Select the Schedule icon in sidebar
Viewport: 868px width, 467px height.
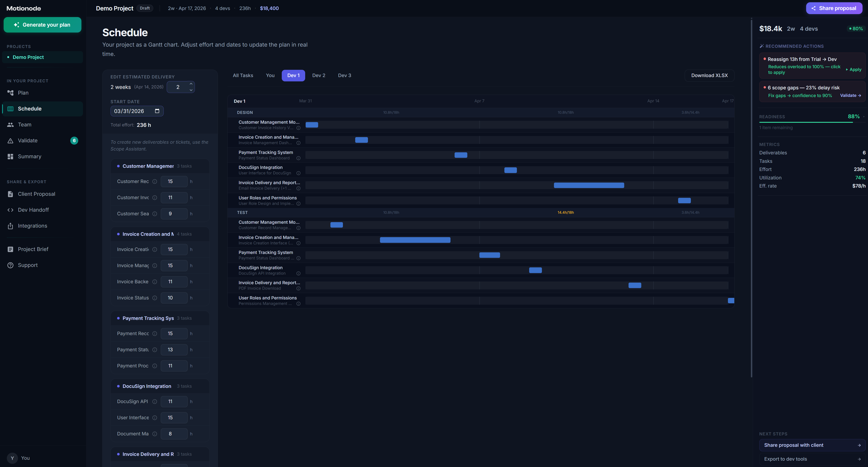click(10, 108)
